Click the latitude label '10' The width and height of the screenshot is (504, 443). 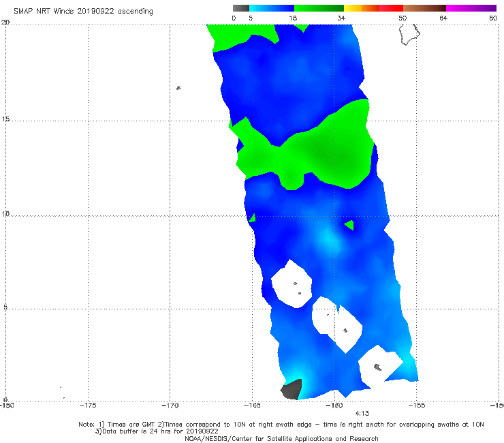tap(5, 213)
